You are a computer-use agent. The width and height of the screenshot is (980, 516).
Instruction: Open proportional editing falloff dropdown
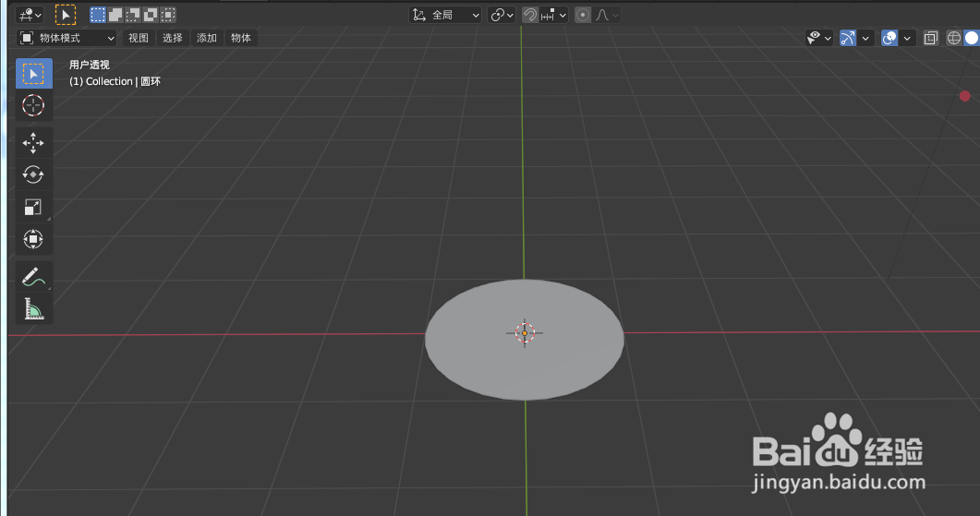607,15
